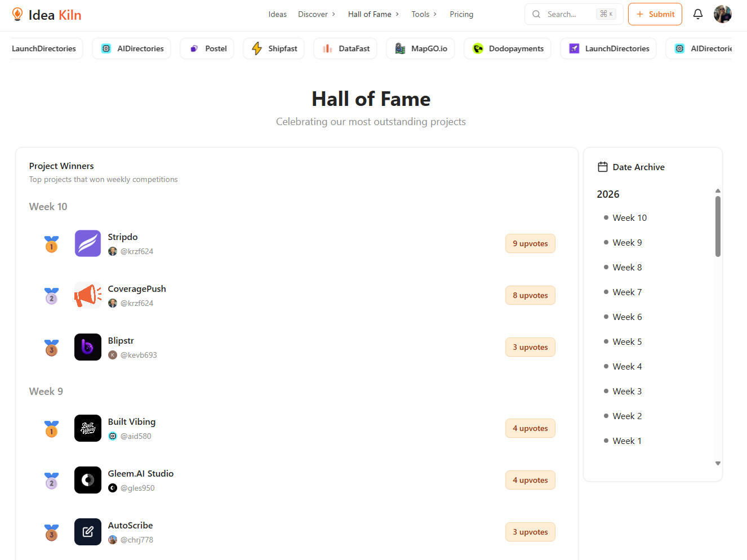Click the Submit button
This screenshot has width=747, height=560.
point(655,14)
